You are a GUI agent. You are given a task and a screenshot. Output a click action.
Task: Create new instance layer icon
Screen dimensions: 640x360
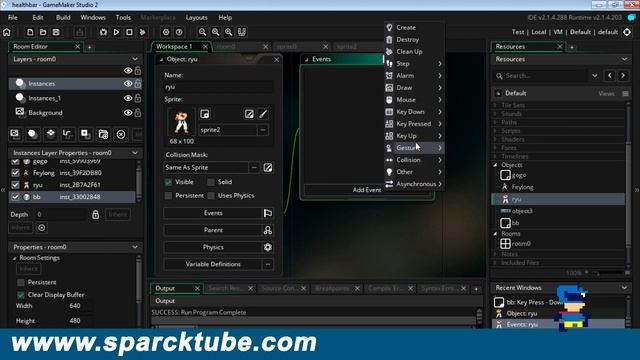[33, 134]
